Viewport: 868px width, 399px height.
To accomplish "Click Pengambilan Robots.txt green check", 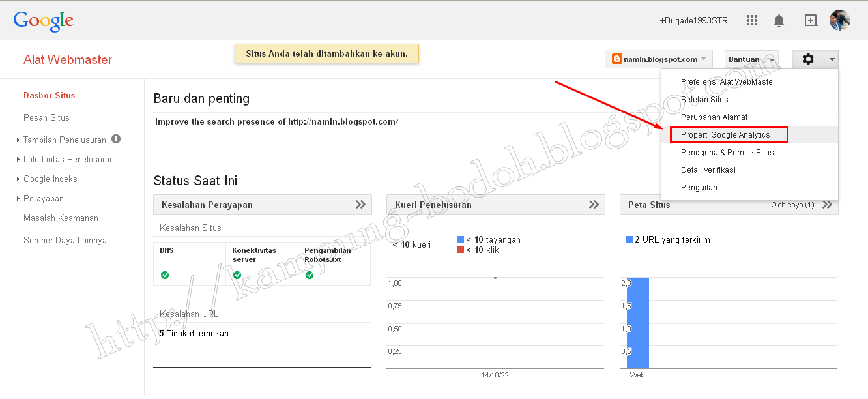I will pos(310,275).
